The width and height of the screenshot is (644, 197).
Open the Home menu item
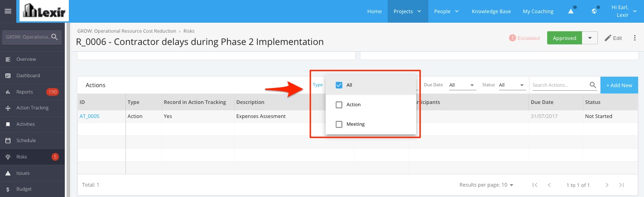(x=375, y=11)
